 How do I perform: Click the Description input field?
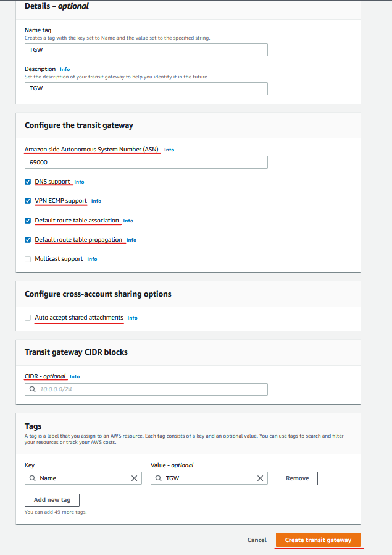coord(146,88)
